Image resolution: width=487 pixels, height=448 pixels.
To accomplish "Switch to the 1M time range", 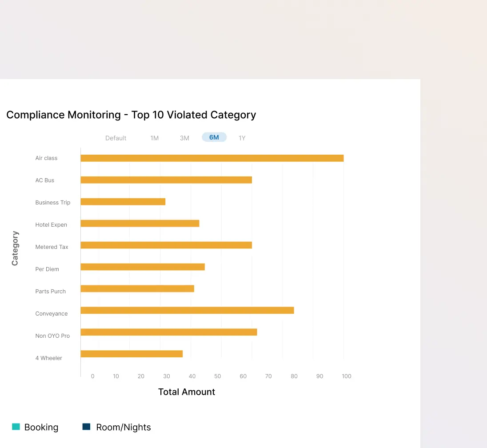I will pos(154,138).
